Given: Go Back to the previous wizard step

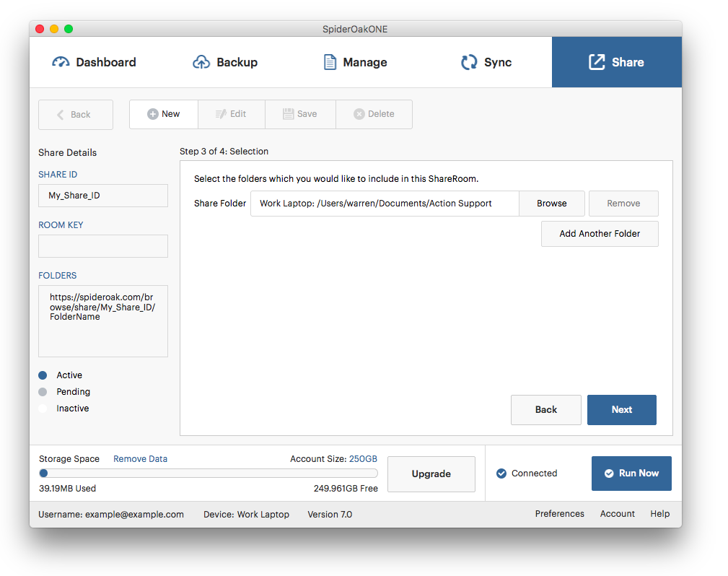Looking at the screenshot, I should (x=546, y=410).
